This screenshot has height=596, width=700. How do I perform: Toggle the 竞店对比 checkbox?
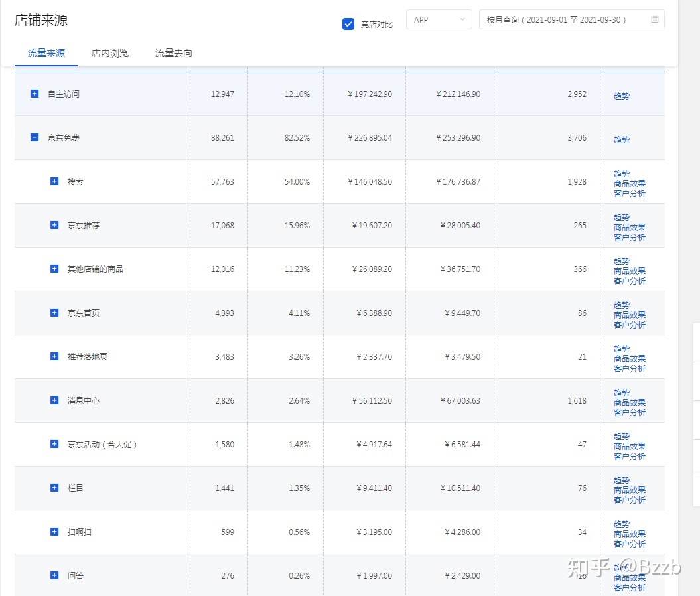coord(348,24)
